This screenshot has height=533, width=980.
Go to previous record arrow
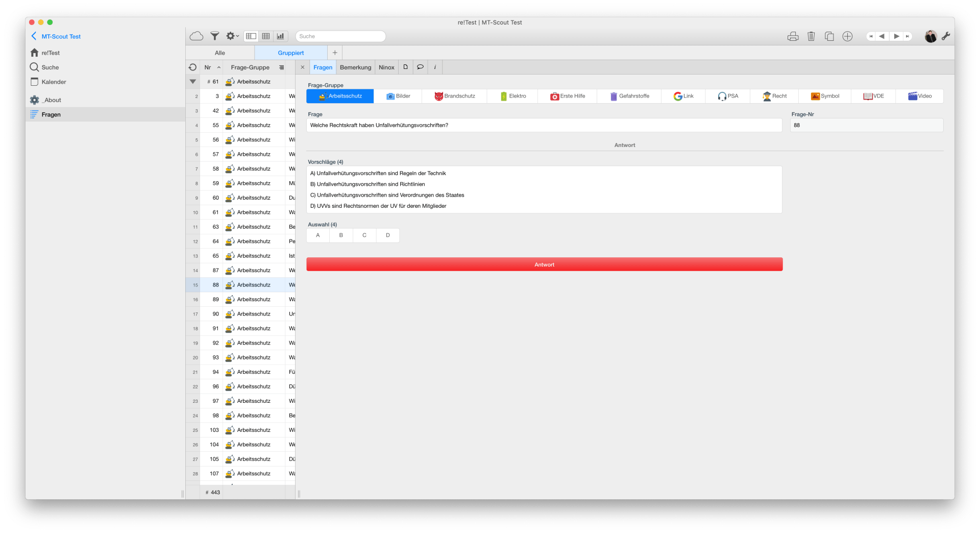click(x=882, y=36)
